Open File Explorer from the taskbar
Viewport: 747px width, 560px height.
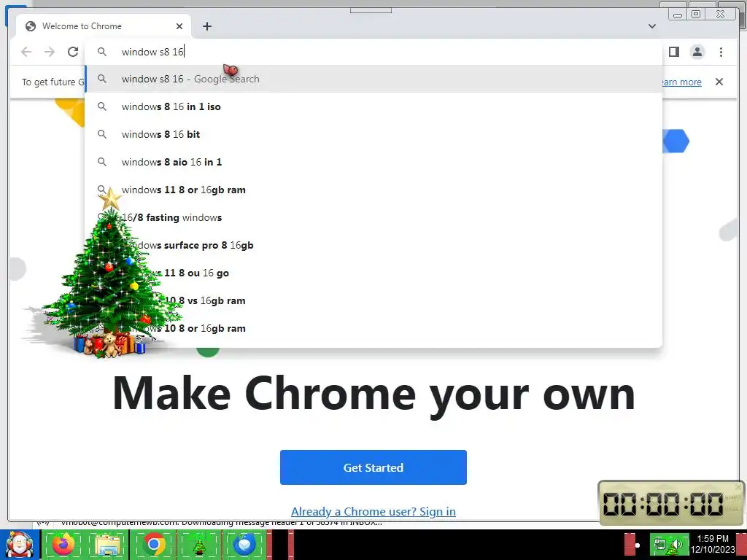107,545
